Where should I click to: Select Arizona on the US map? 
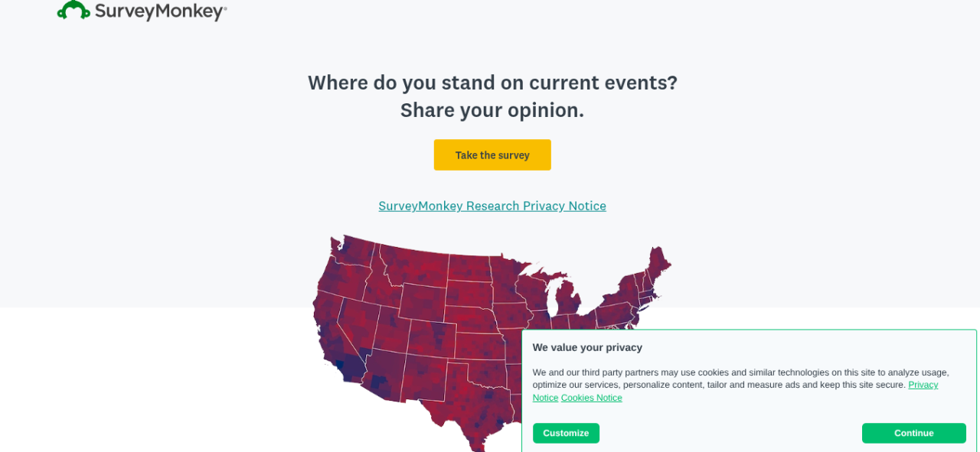coord(384,372)
